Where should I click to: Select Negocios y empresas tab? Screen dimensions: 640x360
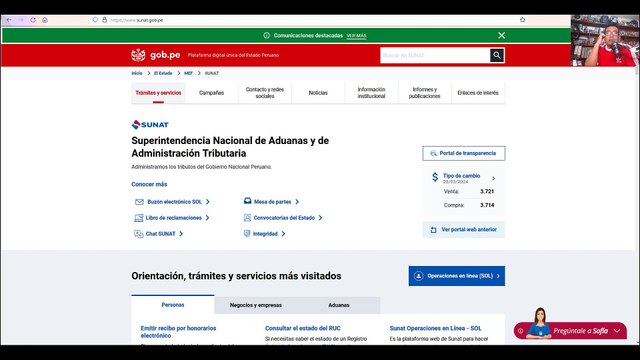click(256, 305)
